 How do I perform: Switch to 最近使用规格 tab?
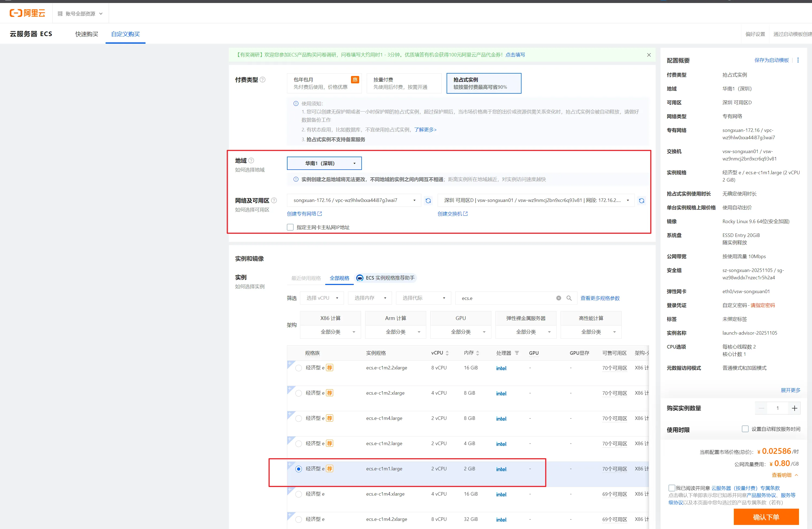pos(306,278)
